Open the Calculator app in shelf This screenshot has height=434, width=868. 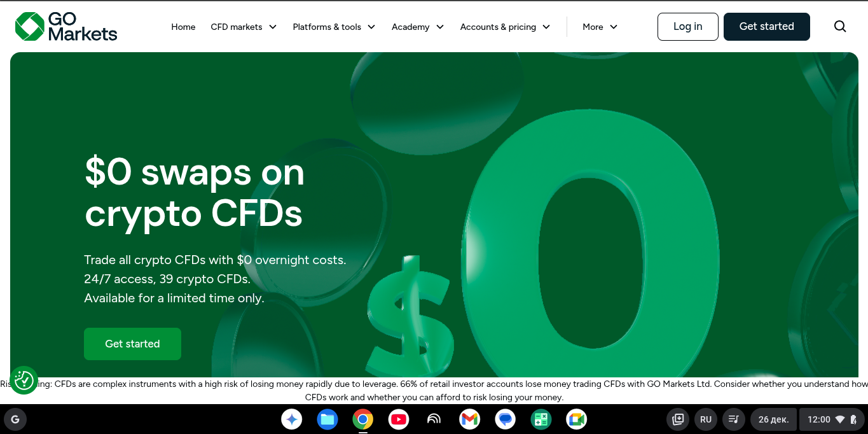tap(541, 419)
